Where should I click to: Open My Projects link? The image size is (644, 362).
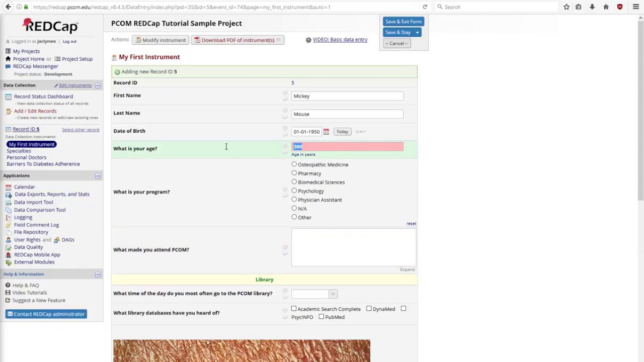[26, 51]
